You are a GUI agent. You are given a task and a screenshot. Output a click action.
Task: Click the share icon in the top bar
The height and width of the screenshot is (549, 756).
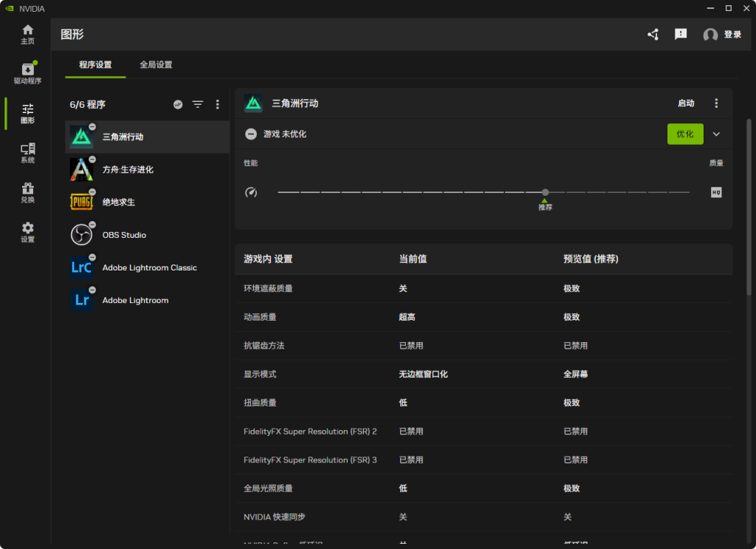653,34
